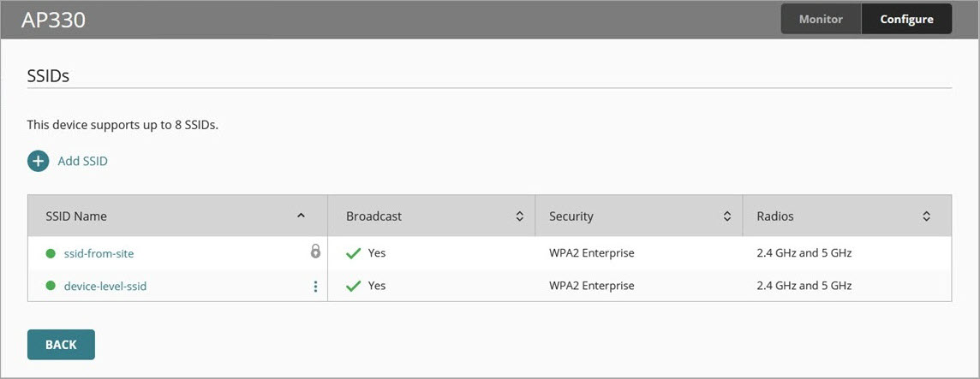This screenshot has height=379, width=980.
Task: Click the Add SSID text link
Action: pos(82,161)
